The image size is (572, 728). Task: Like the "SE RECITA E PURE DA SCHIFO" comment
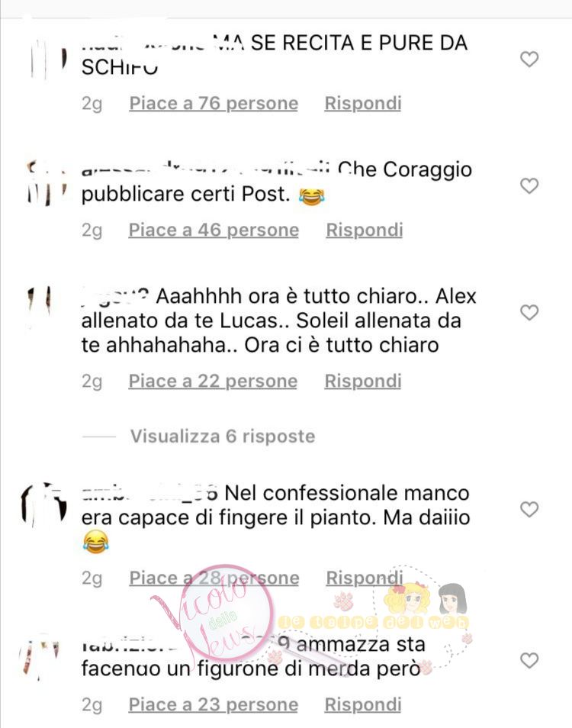click(x=529, y=60)
